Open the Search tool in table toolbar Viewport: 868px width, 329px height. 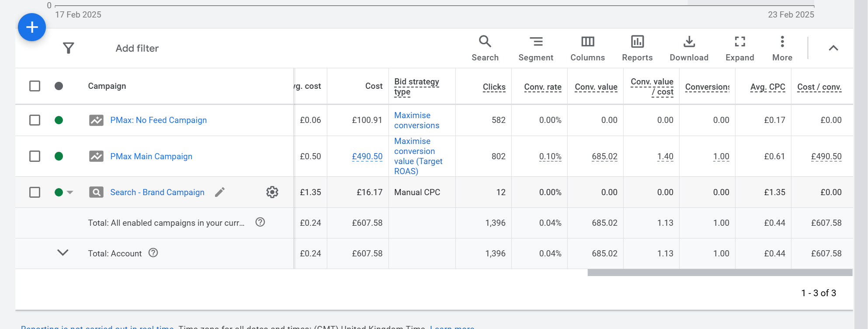click(x=485, y=48)
